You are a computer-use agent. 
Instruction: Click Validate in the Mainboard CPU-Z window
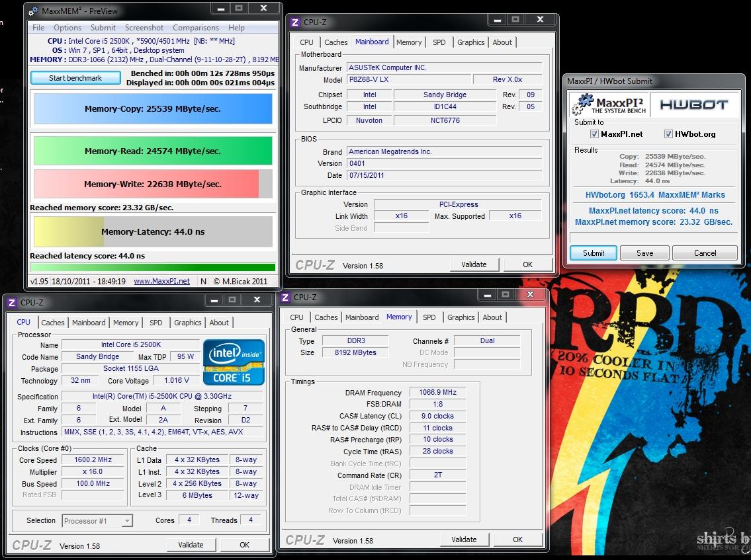[x=474, y=264]
